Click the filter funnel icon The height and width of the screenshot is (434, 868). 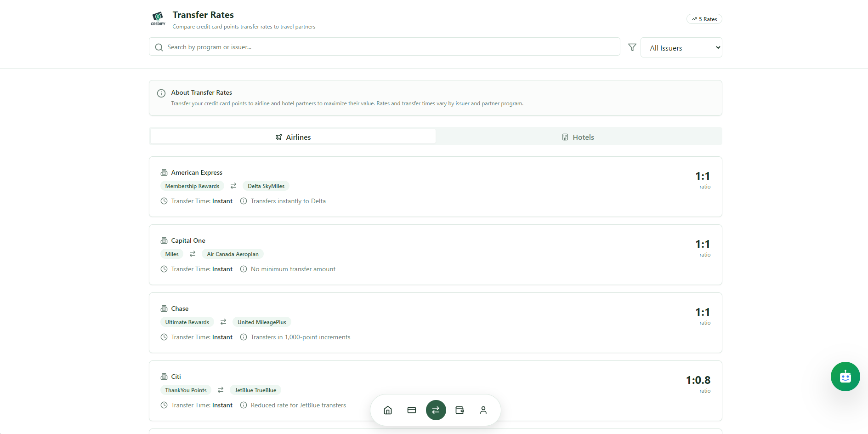tap(632, 47)
